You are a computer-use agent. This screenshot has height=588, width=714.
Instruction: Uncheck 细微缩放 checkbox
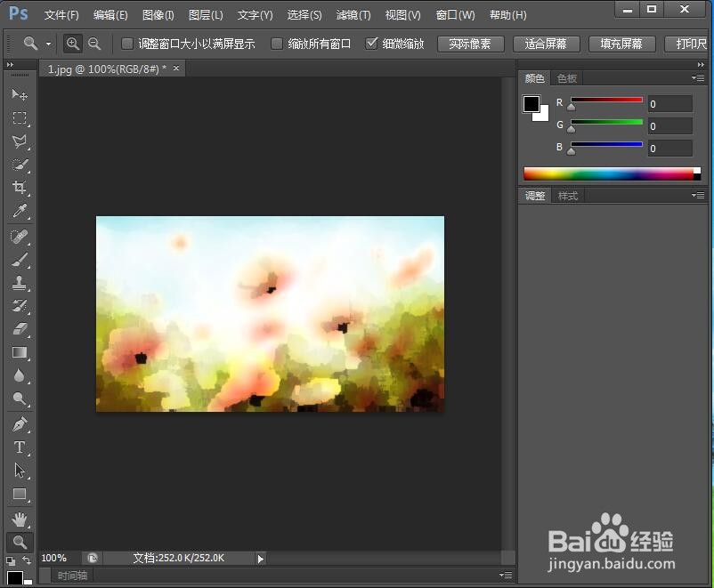pyautogui.click(x=371, y=44)
